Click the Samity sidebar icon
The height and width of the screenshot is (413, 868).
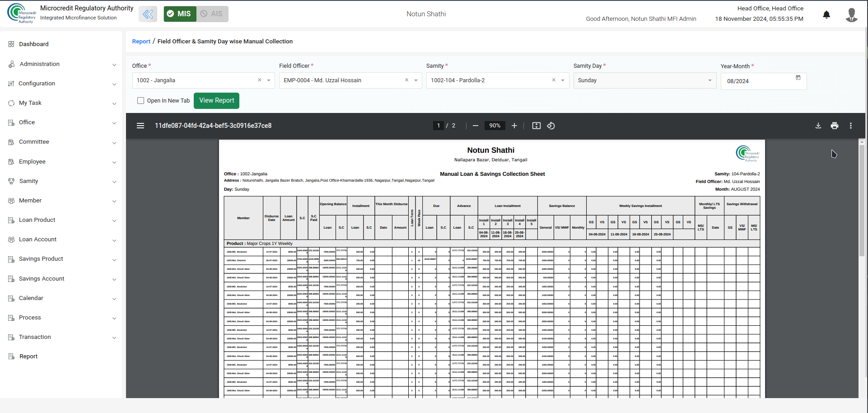(x=11, y=181)
